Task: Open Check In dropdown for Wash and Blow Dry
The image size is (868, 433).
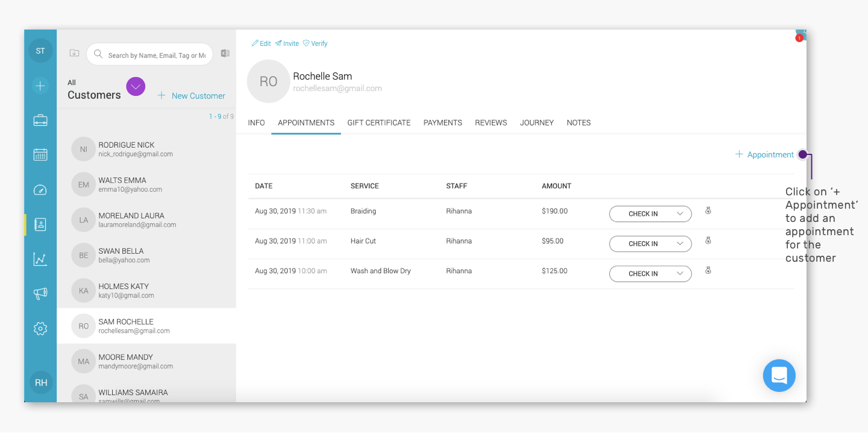Action: [650, 274]
